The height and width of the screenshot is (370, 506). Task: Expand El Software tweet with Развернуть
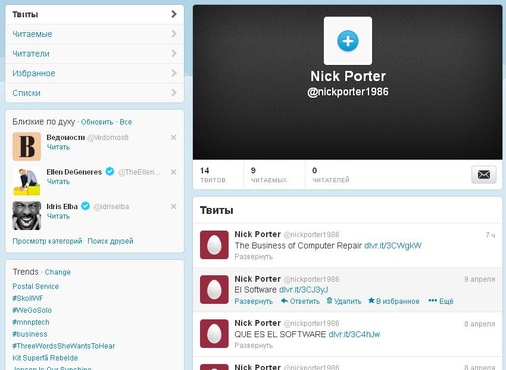pos(253,301)
